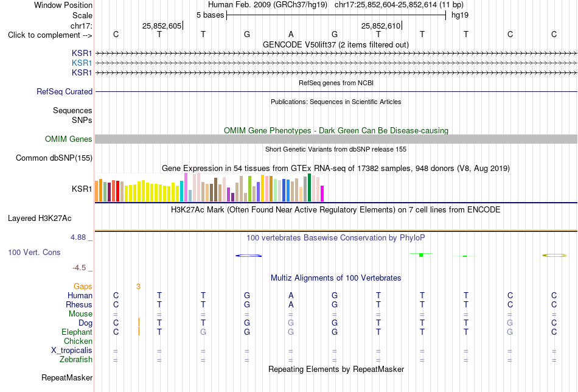Click the 'Click to complement -->' label
Screen dimensions: 578x392
pyautogui.click(x=50, y=35)
